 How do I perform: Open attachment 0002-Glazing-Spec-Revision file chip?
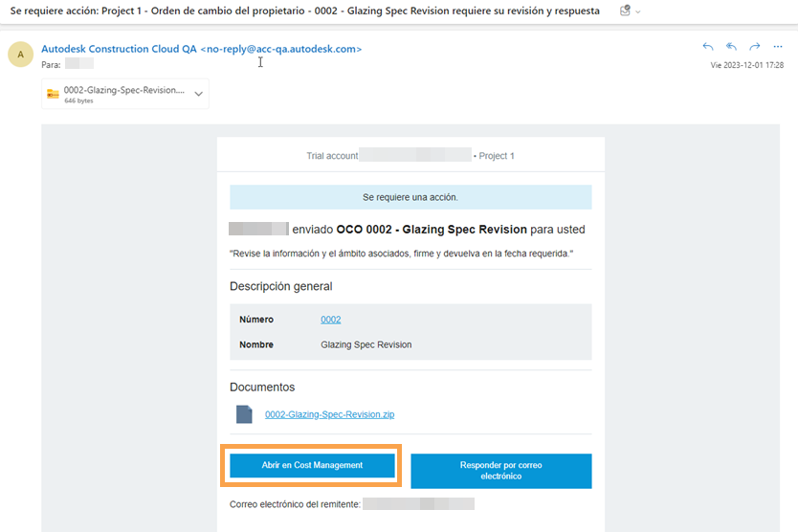pos(125,94)
